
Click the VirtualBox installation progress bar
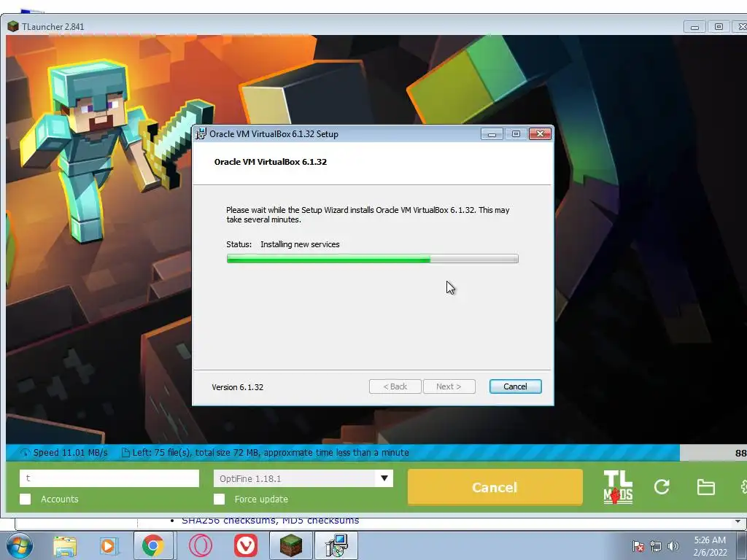pos(372,259)
